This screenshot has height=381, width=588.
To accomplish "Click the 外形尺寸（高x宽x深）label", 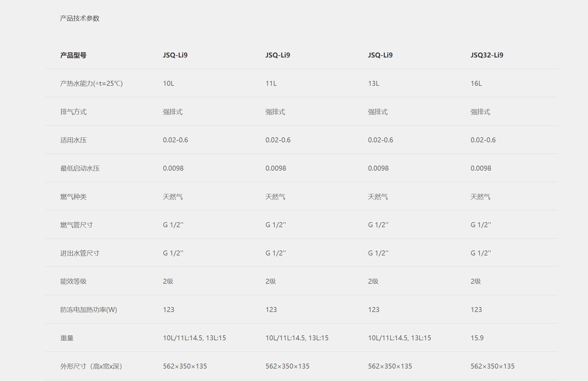I will coord(91,366).
